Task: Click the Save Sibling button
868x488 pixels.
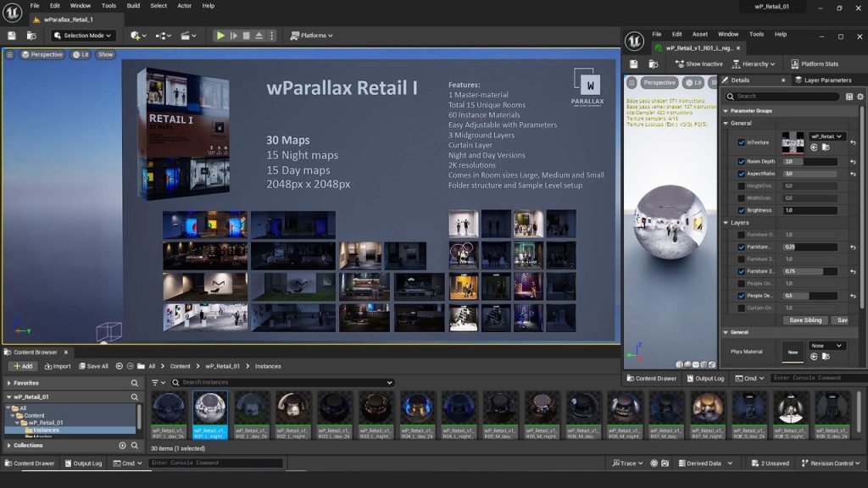Action: click(805, 320)
